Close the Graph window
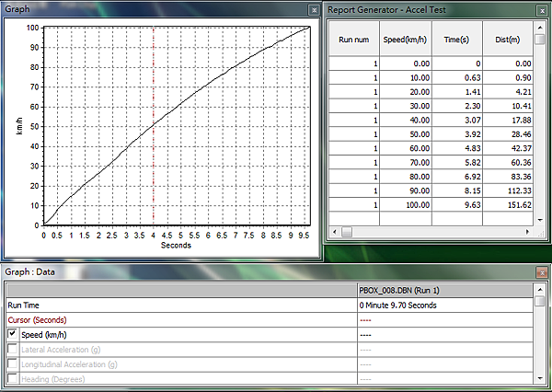552x392 pixels. [314, 10]
